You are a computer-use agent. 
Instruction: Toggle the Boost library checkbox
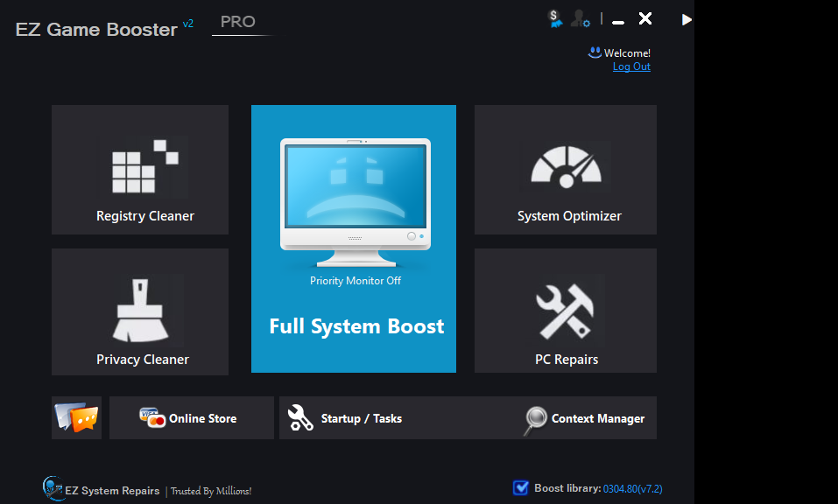tap(520, 488)
